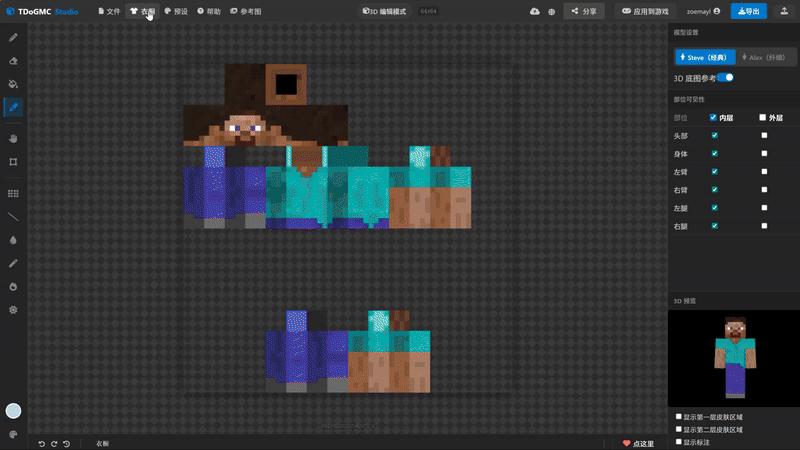Select the eyedropper color picker tool
Image resolution: width=800 pixels, height=450 pixels.
[x=13, y=107]
